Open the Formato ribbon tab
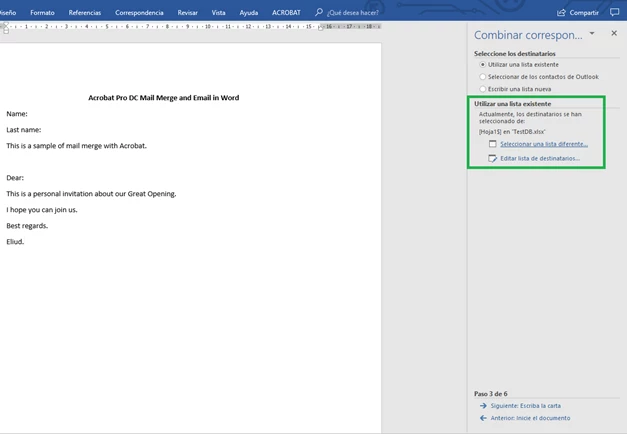This screenshot has width=627, height=434. 42,13
